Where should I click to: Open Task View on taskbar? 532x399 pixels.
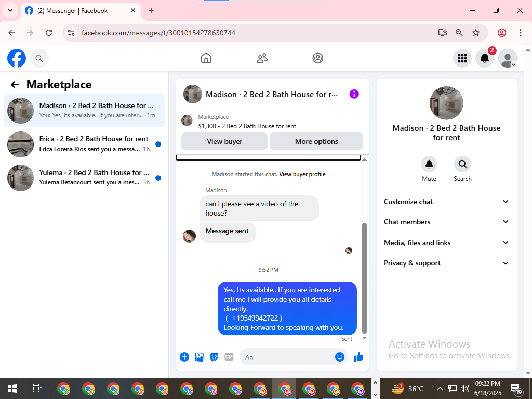(x=37, y=389)
